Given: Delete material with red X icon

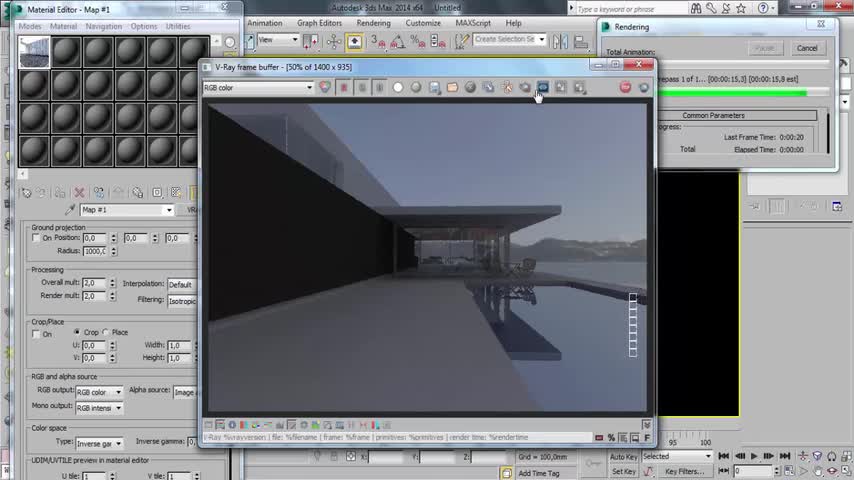Looking at the screenshot, I should [x=79, y=192].
